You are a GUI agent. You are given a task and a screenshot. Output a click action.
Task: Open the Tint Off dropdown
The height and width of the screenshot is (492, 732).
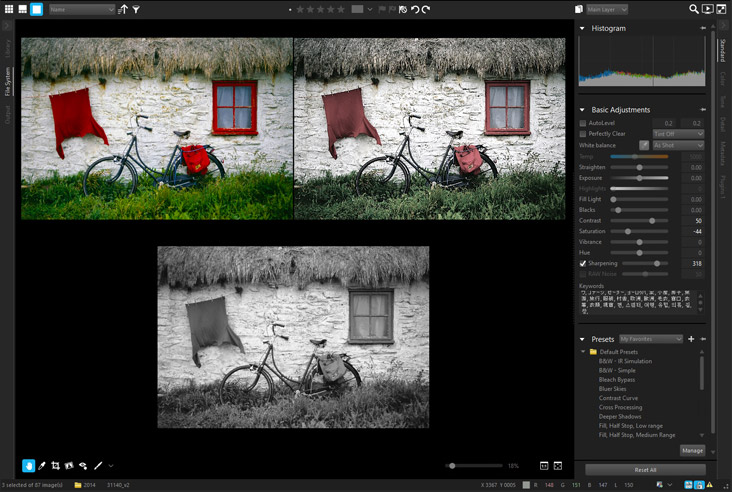tap(677, 133)
